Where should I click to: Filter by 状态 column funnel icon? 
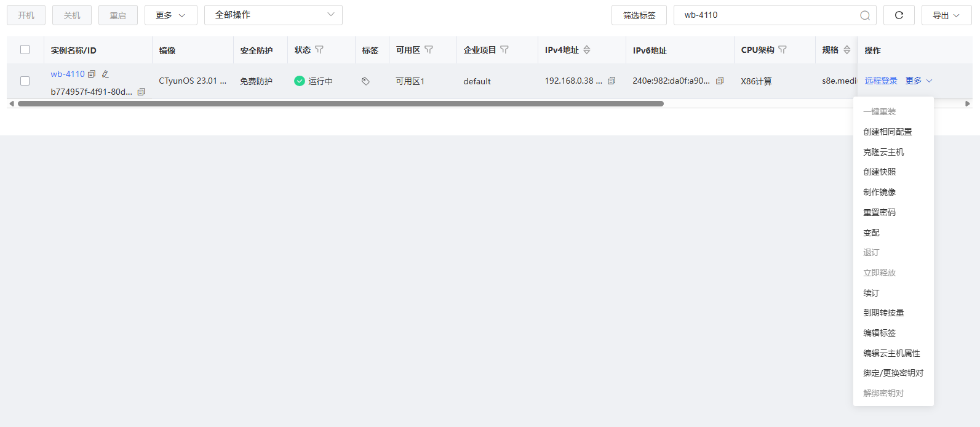[x=319, y=50]
